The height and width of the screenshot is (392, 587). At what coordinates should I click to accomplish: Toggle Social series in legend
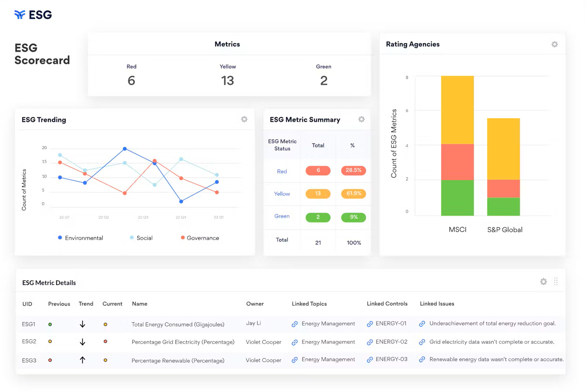[141, 238]
